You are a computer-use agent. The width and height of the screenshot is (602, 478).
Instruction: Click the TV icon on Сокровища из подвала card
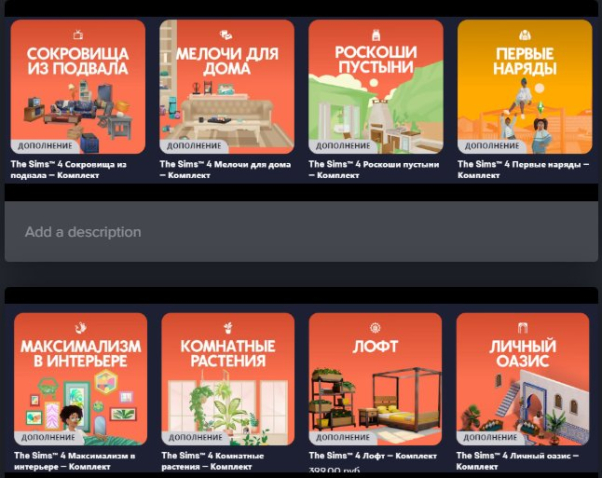tap(78, 35)
